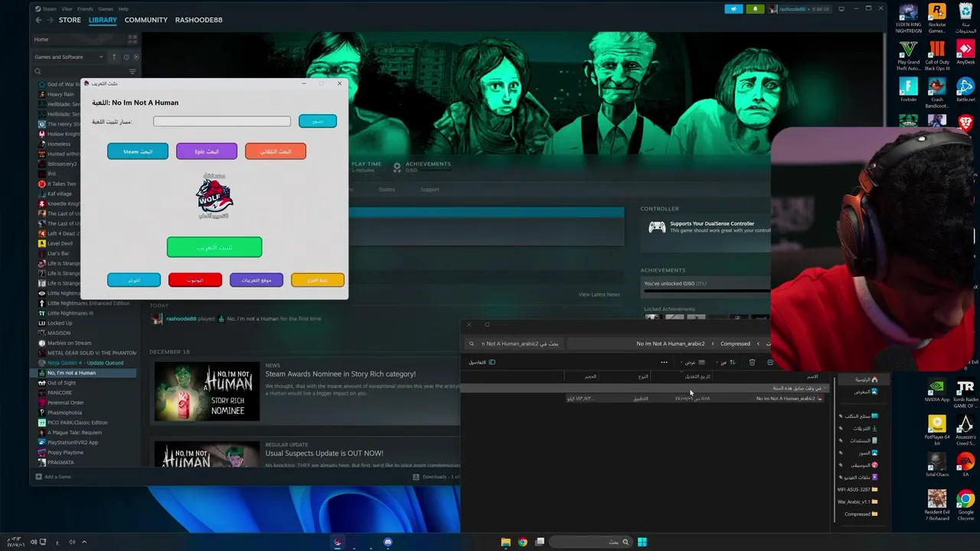Select Phasmophobia in the library list
Screen dimensions: 980x551
click(x=64, y=412)
